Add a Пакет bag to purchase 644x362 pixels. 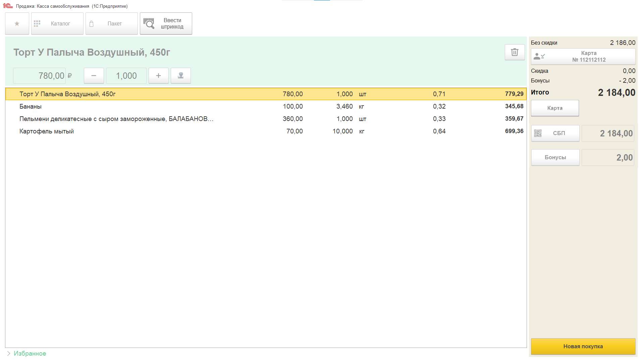click(112, 23)
